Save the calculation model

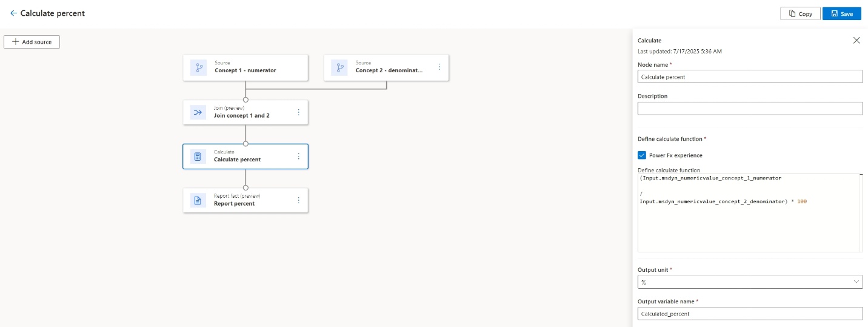tap(842, 13)
